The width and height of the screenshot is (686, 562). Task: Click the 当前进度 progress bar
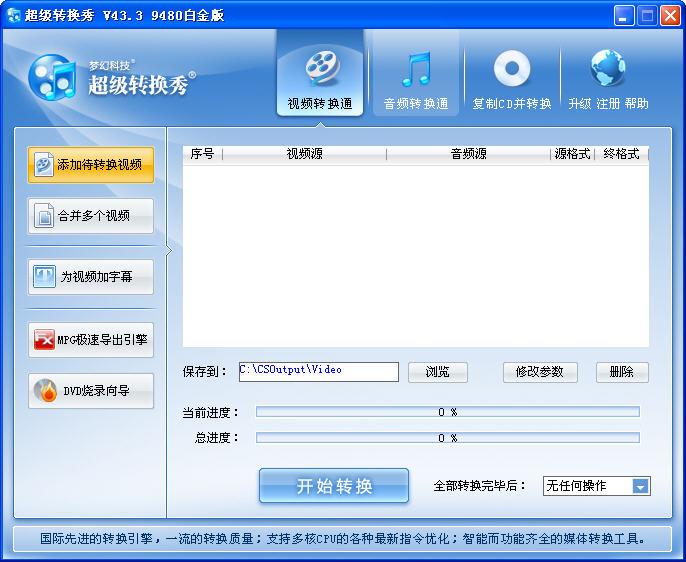click(448, 412)
